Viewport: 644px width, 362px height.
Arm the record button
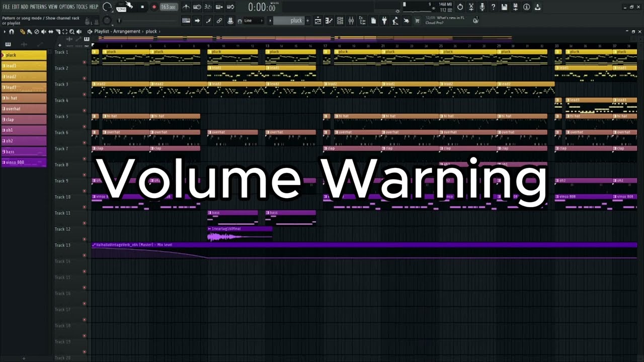154,7
